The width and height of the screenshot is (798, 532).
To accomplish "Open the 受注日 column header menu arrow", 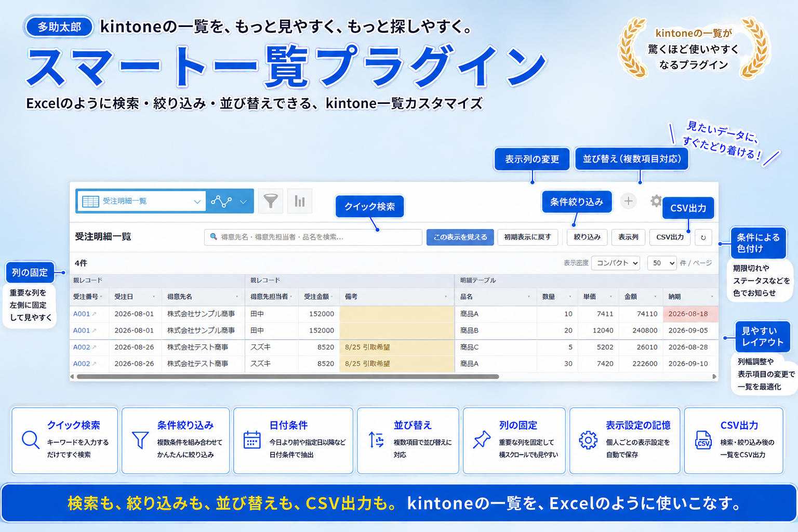I will coord(154,297).
